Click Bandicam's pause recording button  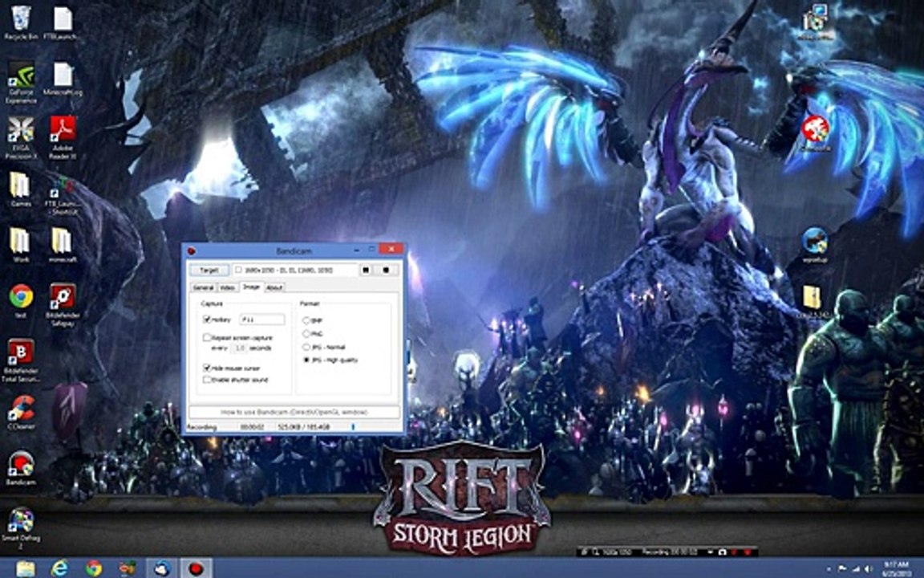(366, 270)
